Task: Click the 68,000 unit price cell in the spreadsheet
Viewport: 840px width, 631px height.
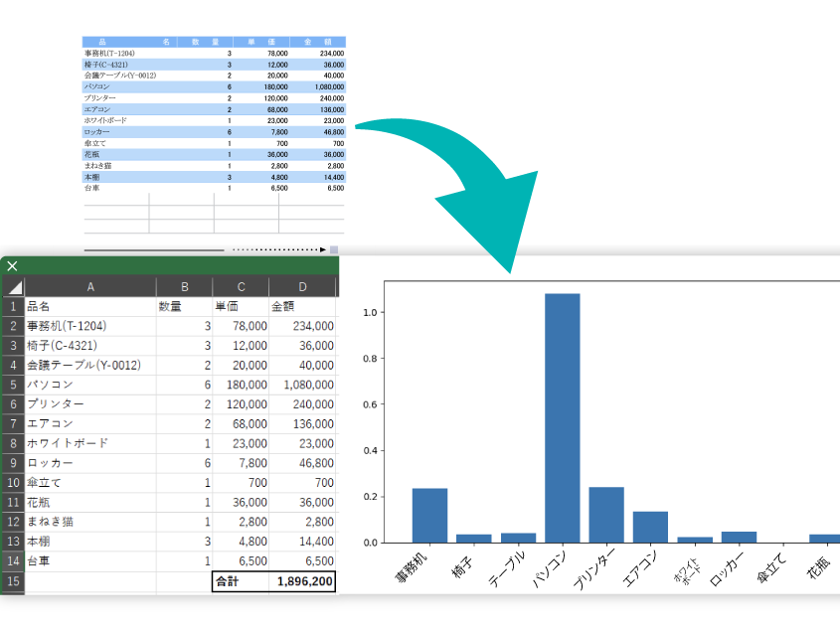Action: point(242,423)
